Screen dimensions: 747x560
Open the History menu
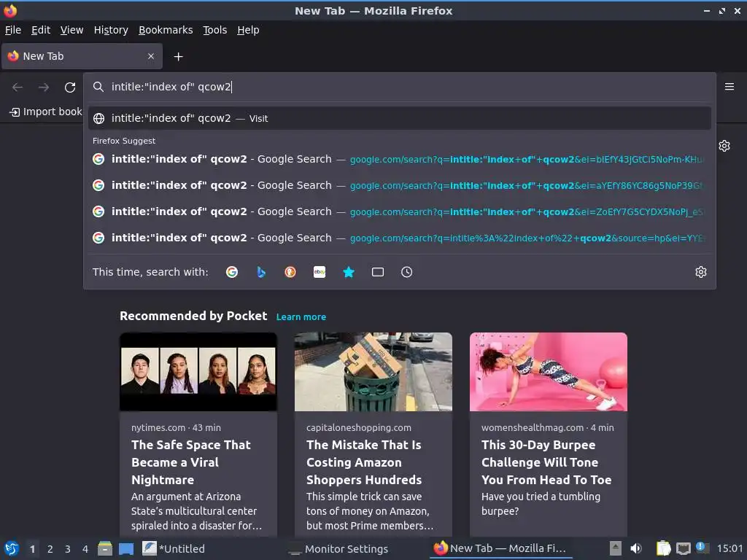(x=111, y=30)
